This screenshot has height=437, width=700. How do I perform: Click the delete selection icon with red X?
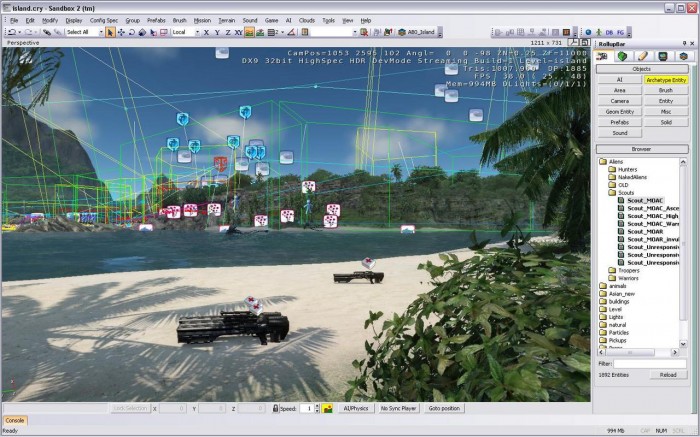click(364, 32)
